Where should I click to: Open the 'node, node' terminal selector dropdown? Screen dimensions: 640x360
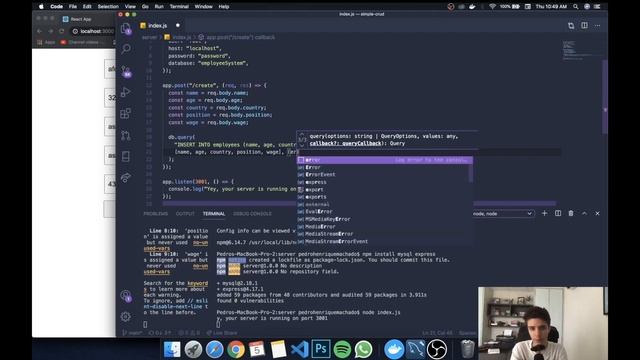click(503, 213)
